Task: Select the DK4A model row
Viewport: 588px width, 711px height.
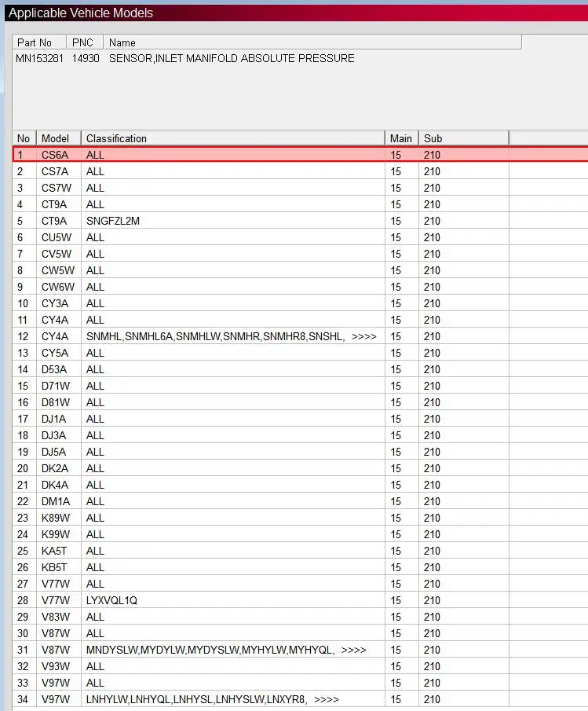Action: click(x=301, y=485)
